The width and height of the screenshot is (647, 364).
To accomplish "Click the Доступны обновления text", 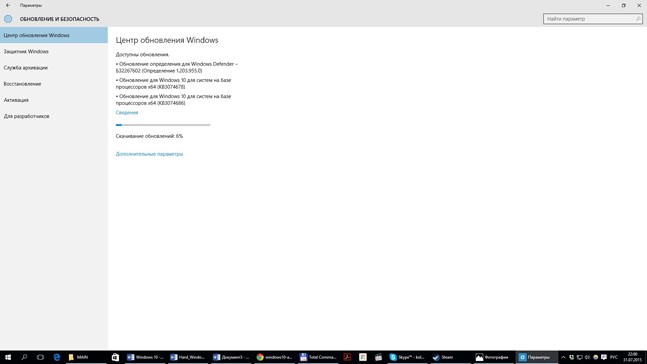I will click(142, 54).
